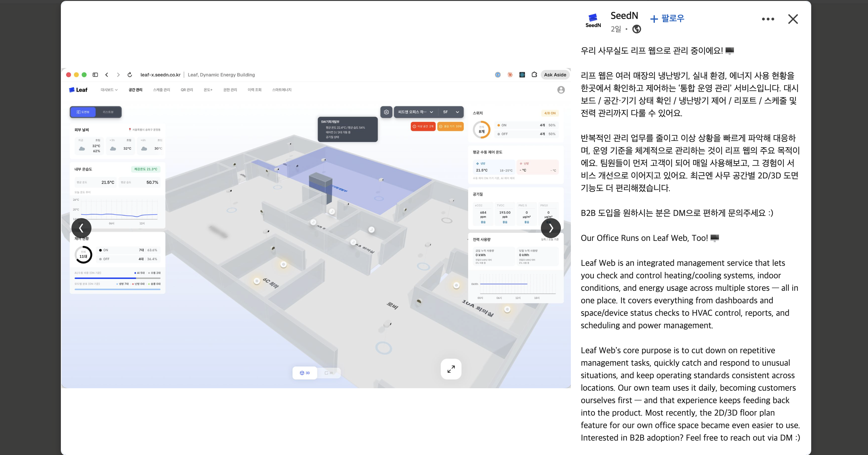Open the 공간 관리 menu tab

[135, 90]
